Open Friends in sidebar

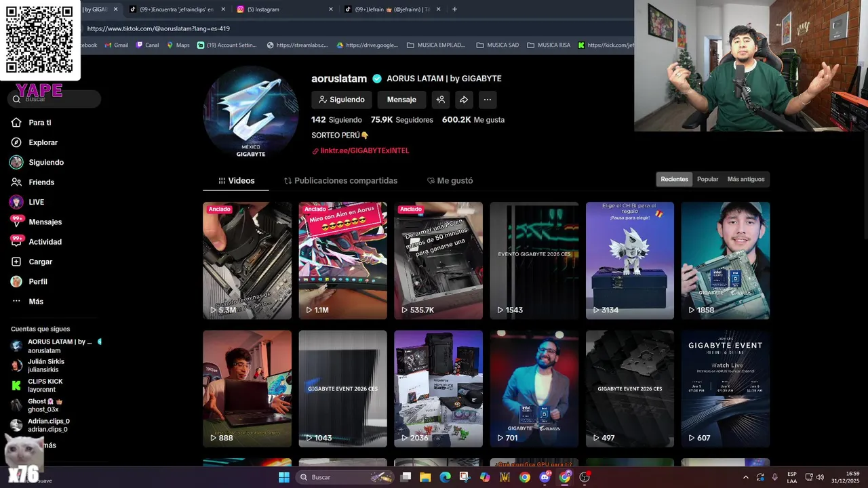pos(33,182)
